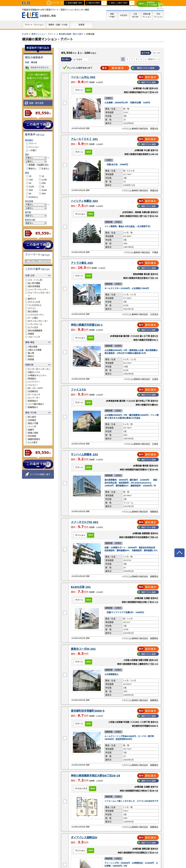The image size is (186, 868).
Task: Add サンハイム西橋本 102 to 検討リスト
Action: tap(148, 460)
